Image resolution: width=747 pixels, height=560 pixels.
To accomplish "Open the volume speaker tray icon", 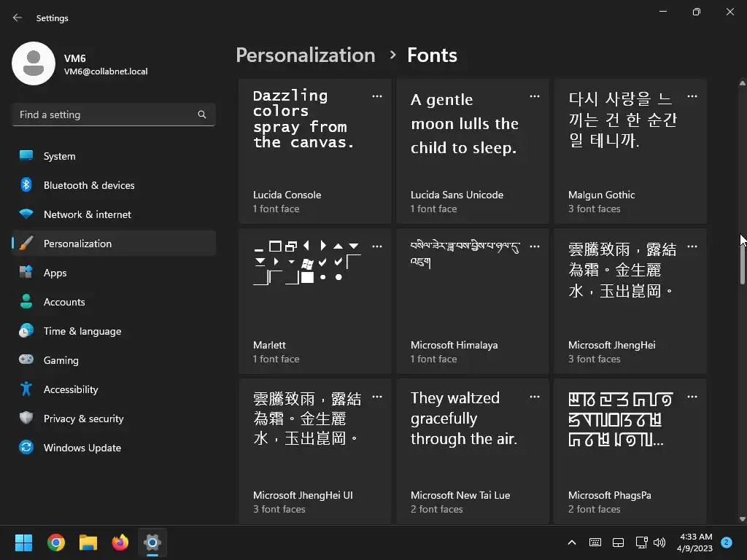I will 659,542.
